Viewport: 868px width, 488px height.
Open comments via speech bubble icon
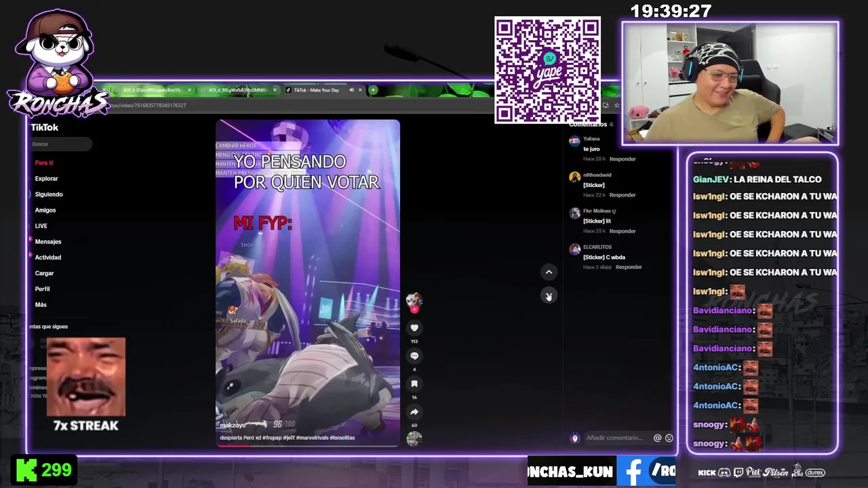pos(414,356)
